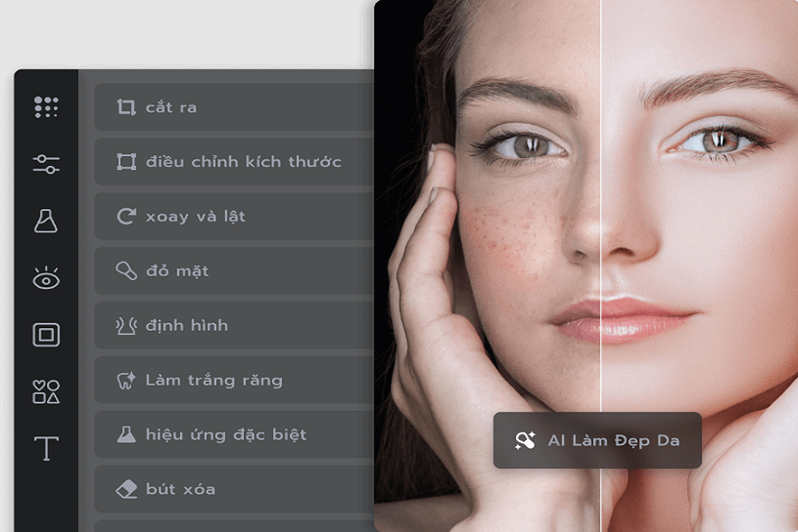Select hiệu ứng đặc biệt option
The height and width of the screenshot is (532, 798).
[234, 434]
